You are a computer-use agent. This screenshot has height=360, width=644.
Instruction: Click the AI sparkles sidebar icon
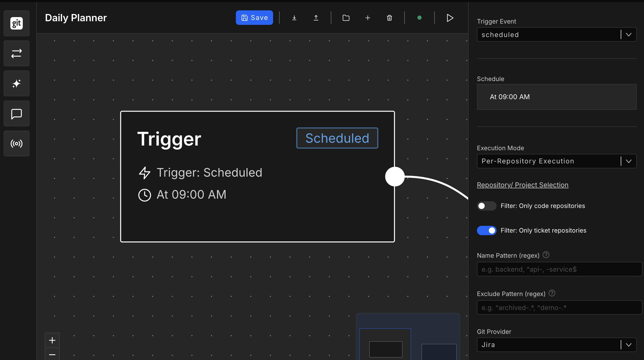tap(16, 83)
